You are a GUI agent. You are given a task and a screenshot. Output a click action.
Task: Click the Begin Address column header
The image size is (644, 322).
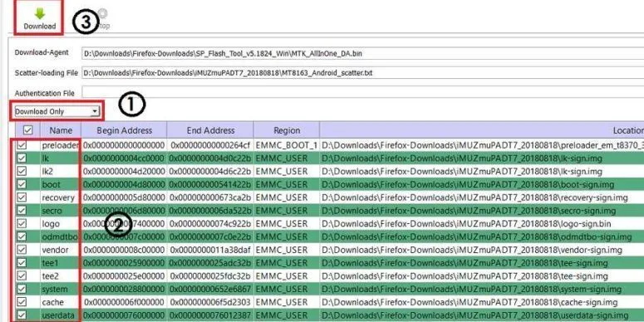[x=124, y=130]
